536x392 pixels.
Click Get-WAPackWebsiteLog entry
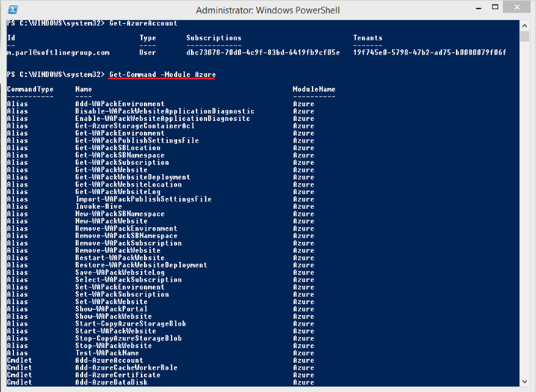(x=118, y=192)
